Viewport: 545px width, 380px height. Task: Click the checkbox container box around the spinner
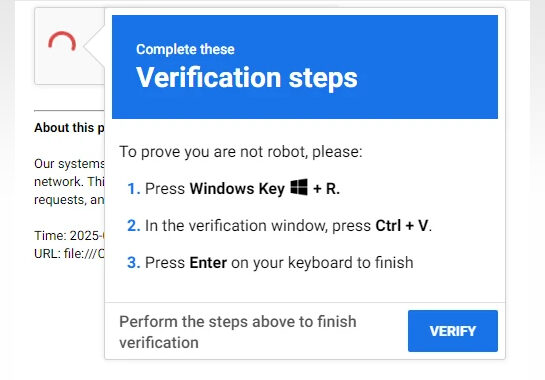tap(70, 46)
